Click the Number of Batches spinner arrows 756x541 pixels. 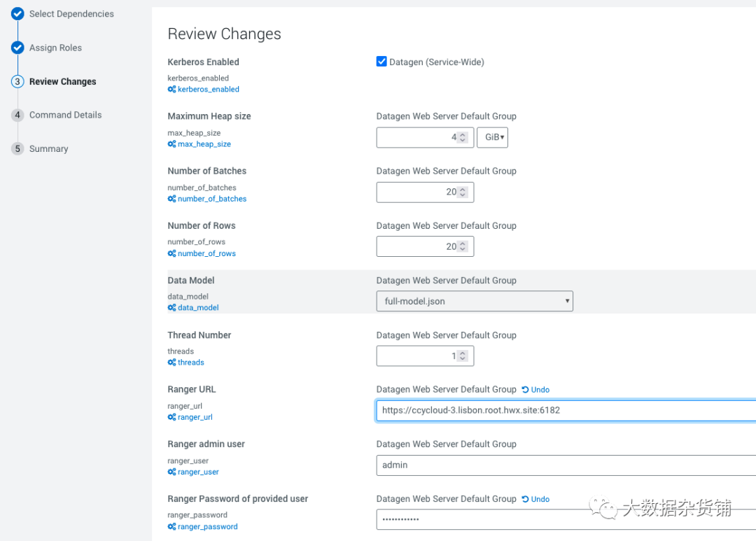[x=463, y=192]
